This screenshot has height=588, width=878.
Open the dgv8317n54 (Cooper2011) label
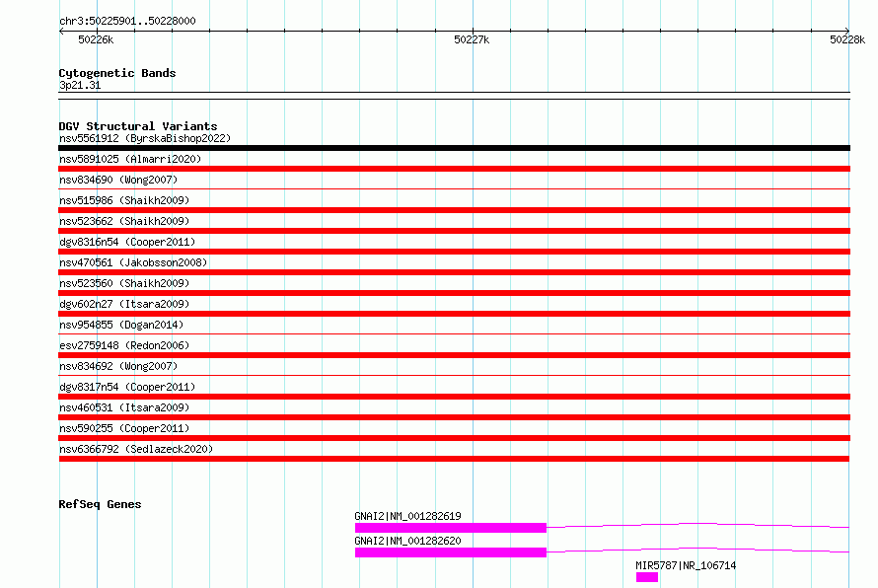click(x=127, y=387)
